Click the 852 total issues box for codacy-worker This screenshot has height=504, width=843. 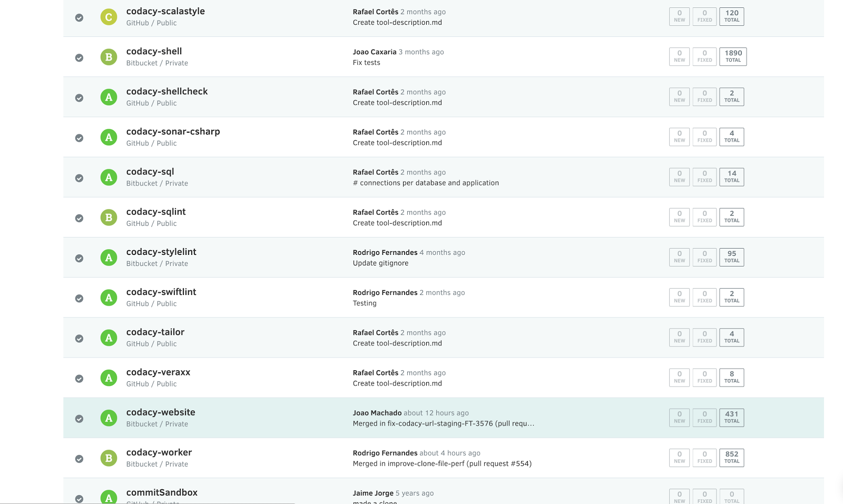[x=732, y=458]
